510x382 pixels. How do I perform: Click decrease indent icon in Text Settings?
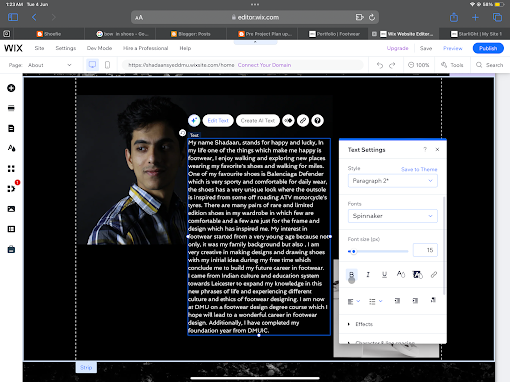pyautogui.click(x=397, y=301)
